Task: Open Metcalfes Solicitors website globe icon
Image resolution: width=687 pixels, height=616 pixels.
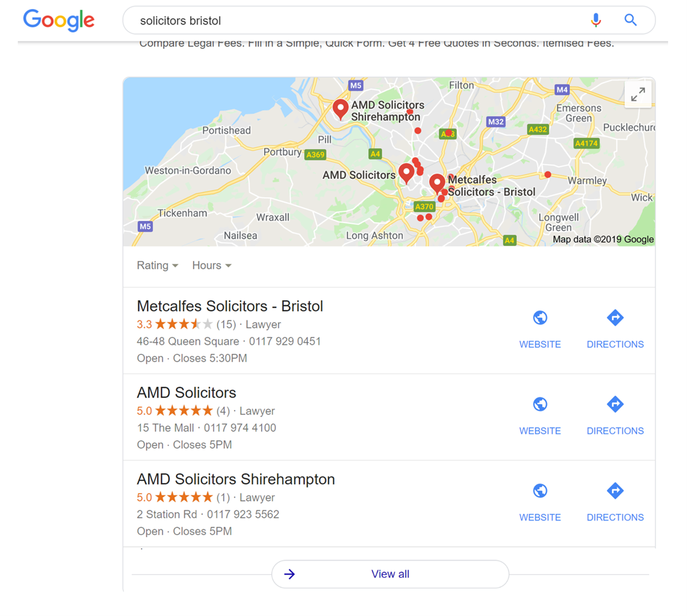Action: (x=540, y=318)
